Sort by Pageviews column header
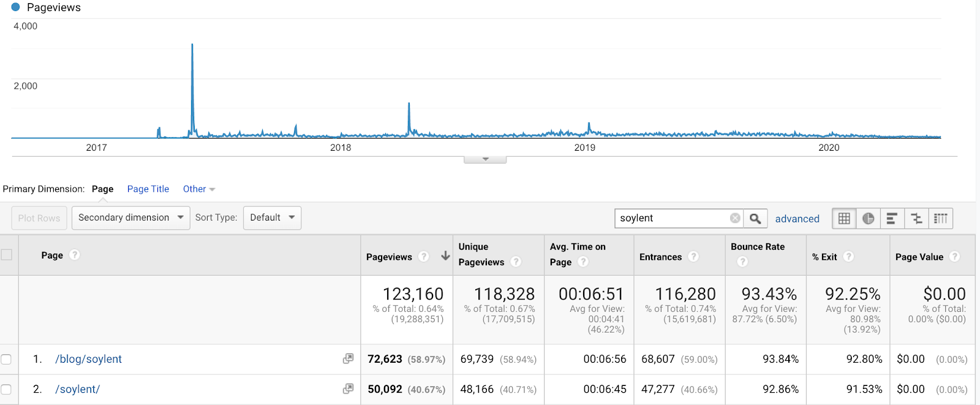 [389, 257]
